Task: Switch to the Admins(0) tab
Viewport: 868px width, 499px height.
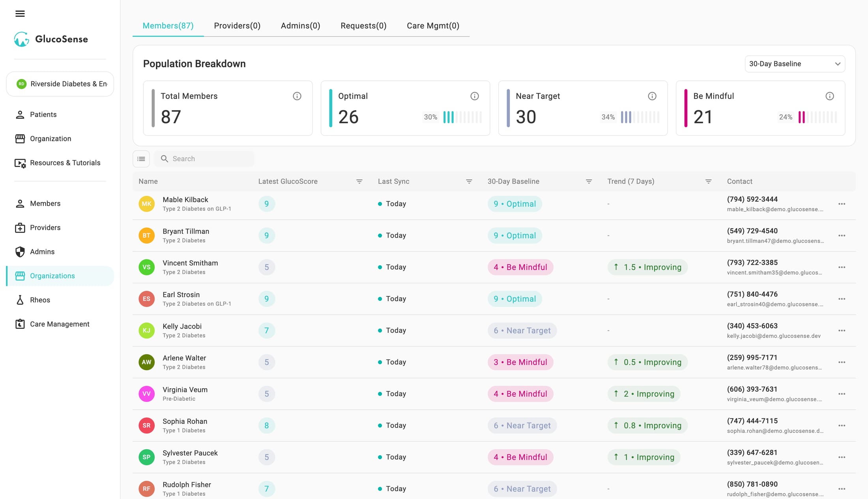Action: (300, 26)
